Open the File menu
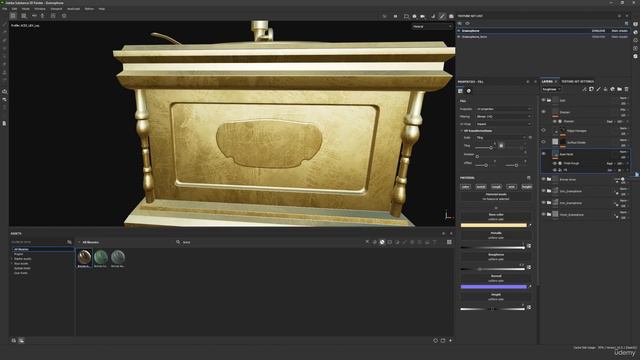Image resolution: width=640 pixels, height=360 pixels. (4, 9)
